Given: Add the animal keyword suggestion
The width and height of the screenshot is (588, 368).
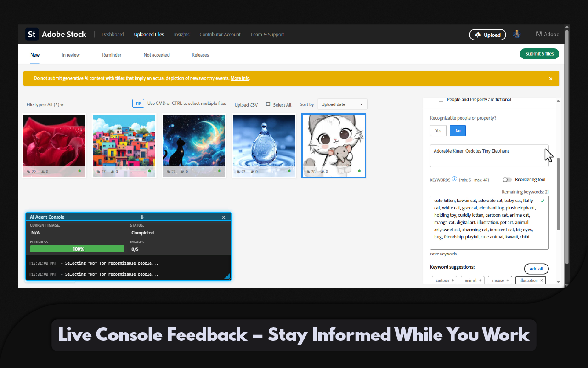Looking at the screenshot, I should click(x=473, y=280).
